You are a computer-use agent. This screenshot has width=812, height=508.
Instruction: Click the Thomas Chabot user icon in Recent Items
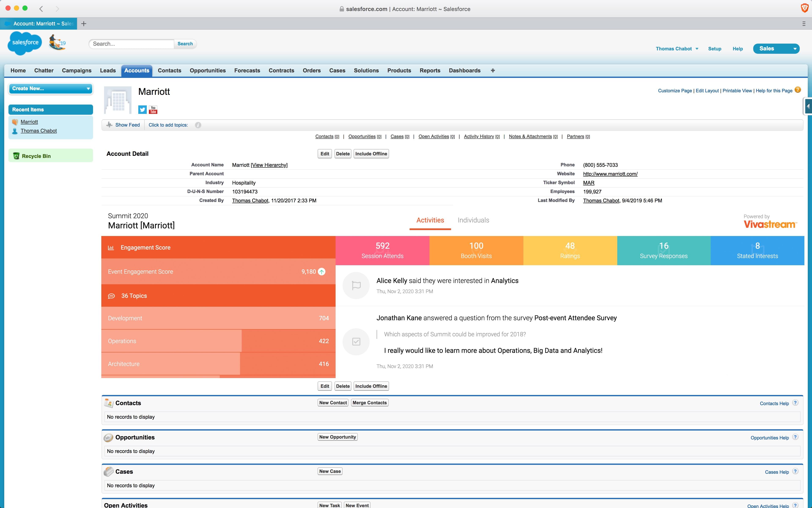pos(15,131)
